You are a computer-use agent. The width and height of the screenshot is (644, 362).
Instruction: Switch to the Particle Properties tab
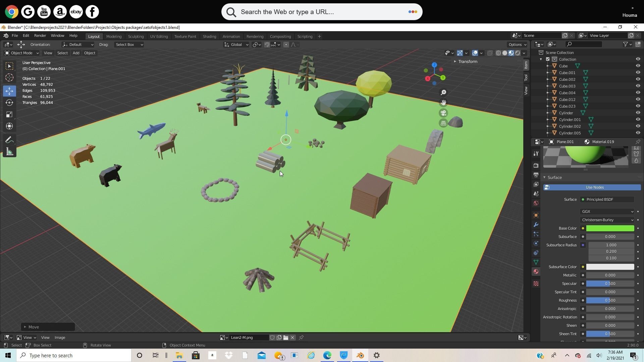point(536,234)
